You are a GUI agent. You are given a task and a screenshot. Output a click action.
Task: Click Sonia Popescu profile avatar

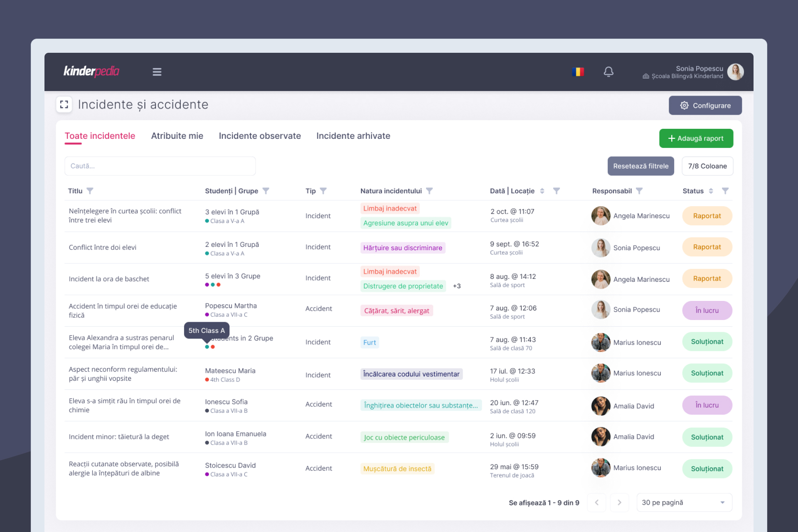click(735, 72)
